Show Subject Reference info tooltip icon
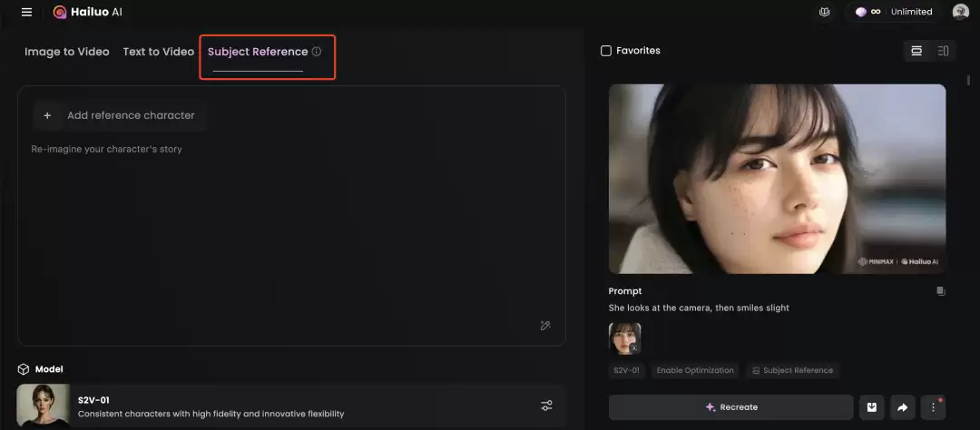 [317, 52]
